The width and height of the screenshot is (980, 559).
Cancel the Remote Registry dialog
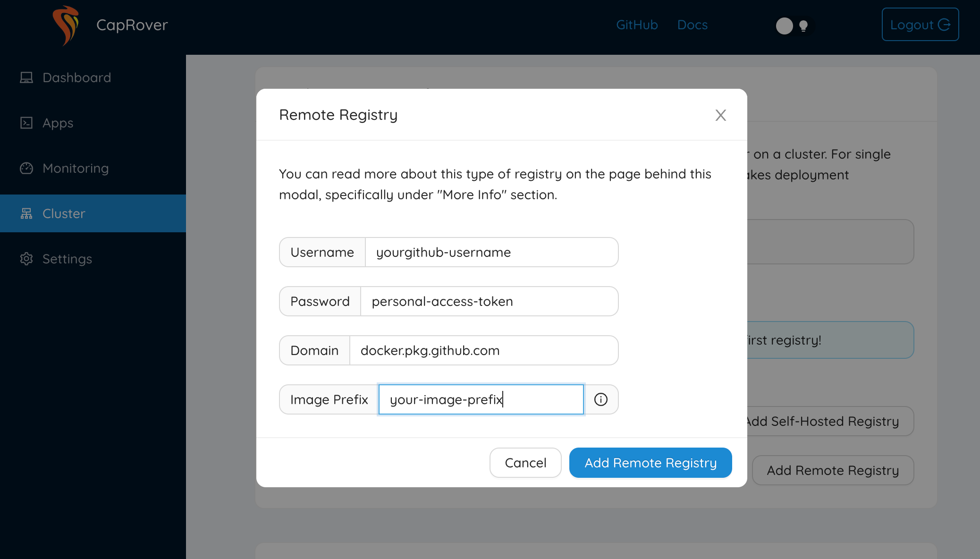pyautogui.click(x=525, y=463)
